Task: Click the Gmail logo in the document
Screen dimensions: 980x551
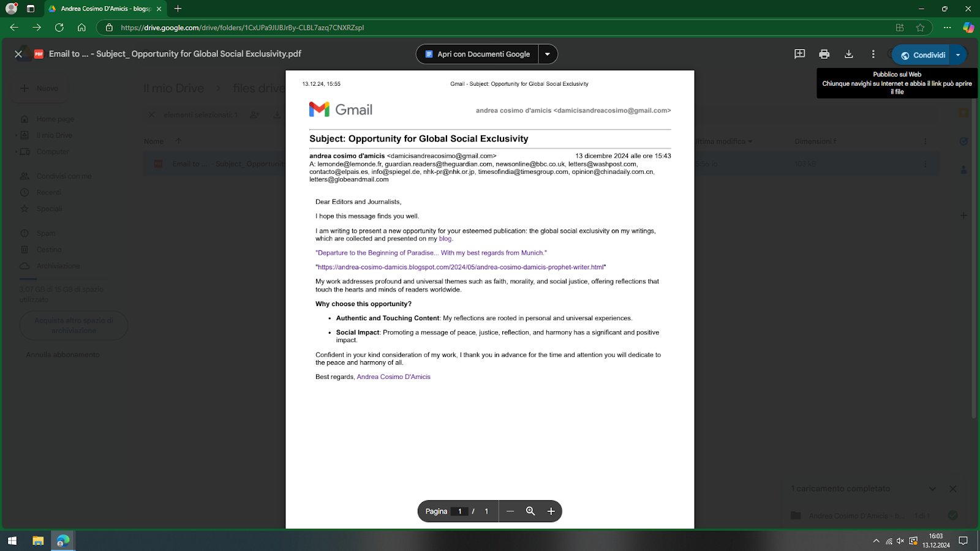Action: (341, 110)
